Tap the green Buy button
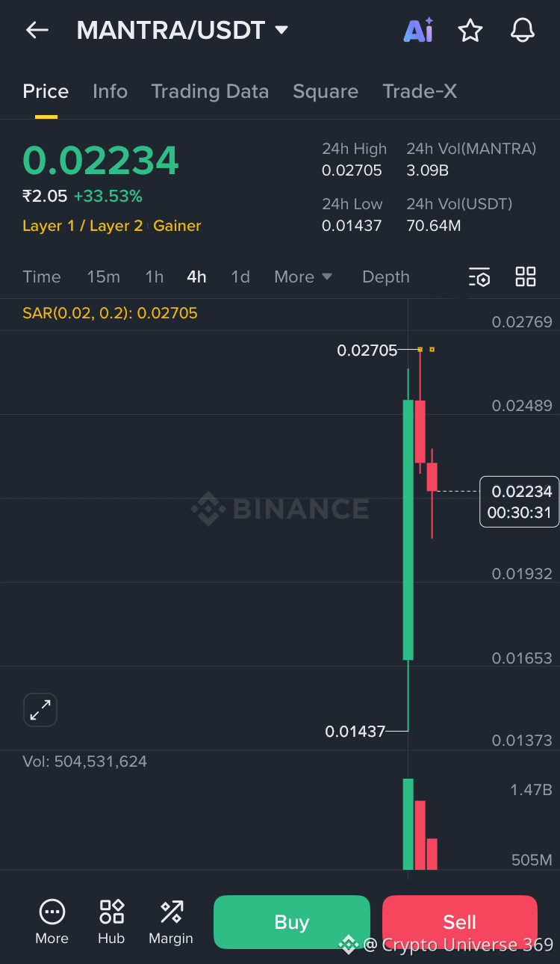560x964 pixels. coord(292,922)
